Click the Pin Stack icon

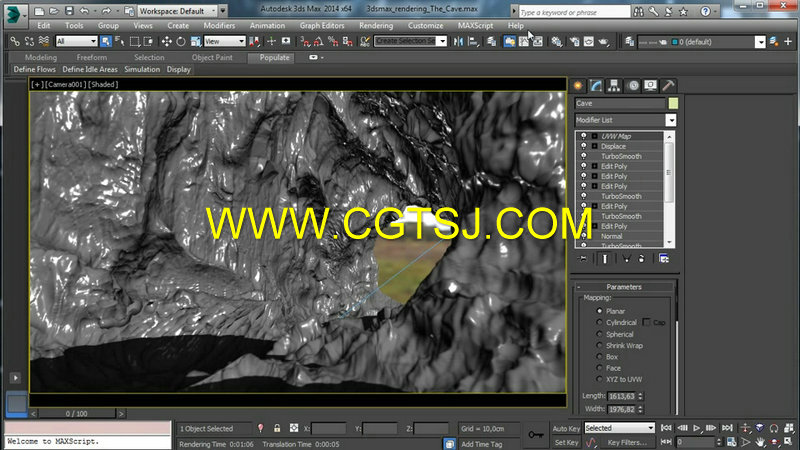pos(582,259)
